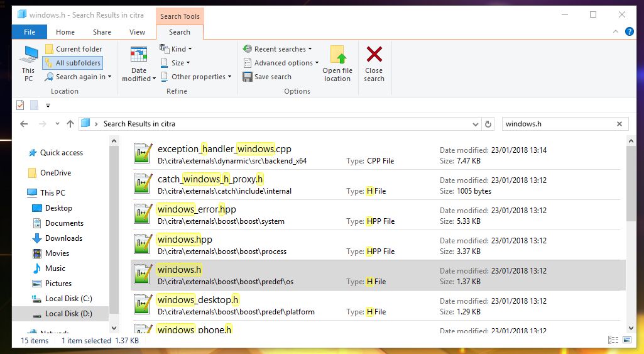This screenshot has width=644, height=354.
Task: Open Movies in the sidebar
Action: 51,253
